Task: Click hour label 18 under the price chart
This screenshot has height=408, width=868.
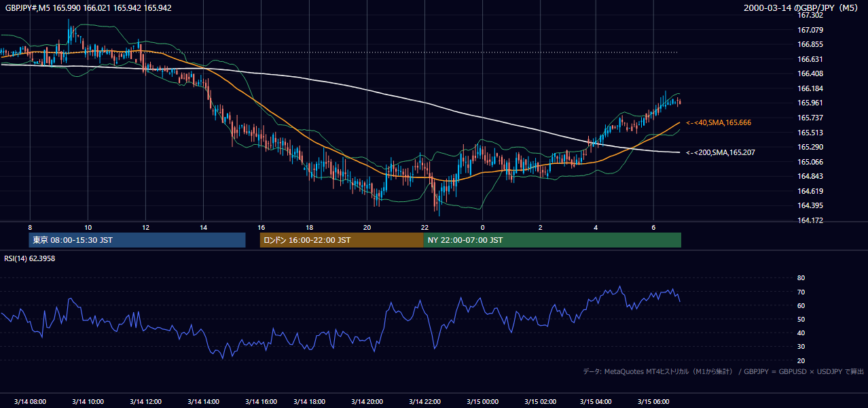Action: 310,227
